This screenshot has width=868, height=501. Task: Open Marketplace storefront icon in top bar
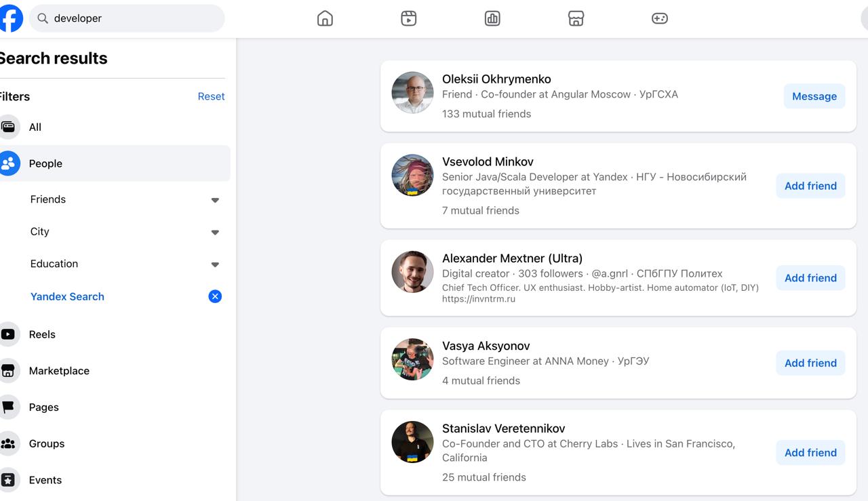point(576,18)
